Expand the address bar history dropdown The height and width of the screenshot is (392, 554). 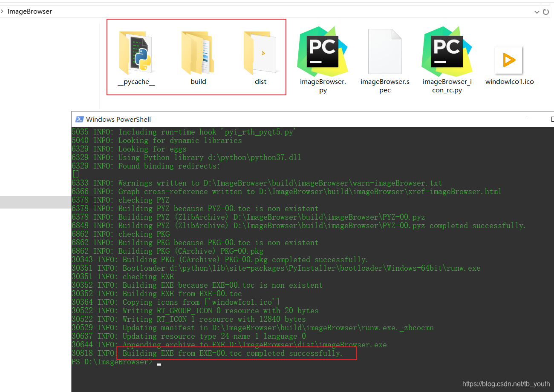537,12
